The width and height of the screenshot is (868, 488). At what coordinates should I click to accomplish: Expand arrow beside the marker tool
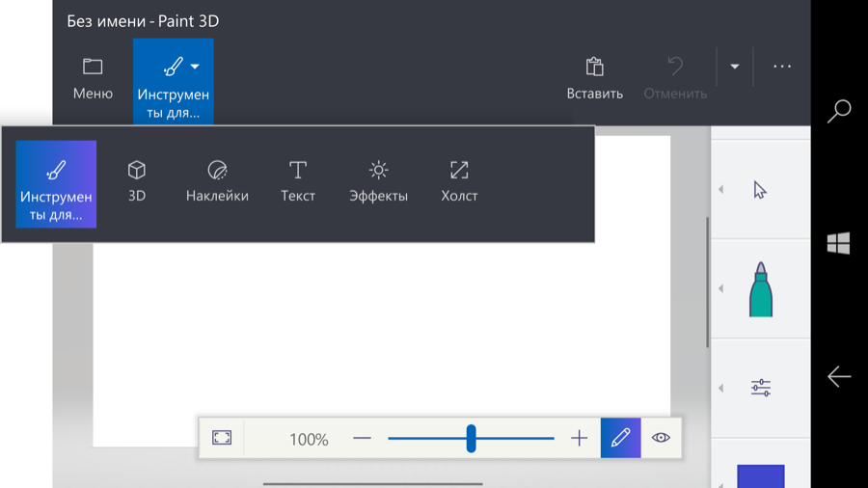click(x=720, y=288)
